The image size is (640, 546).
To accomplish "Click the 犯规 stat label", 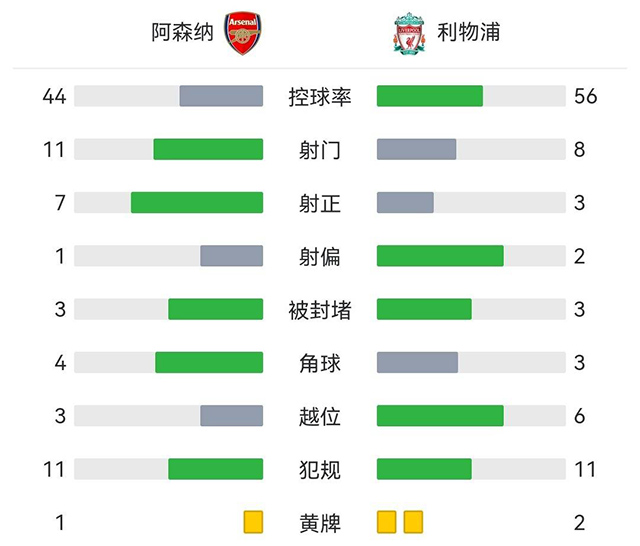I will click(320, 469).
